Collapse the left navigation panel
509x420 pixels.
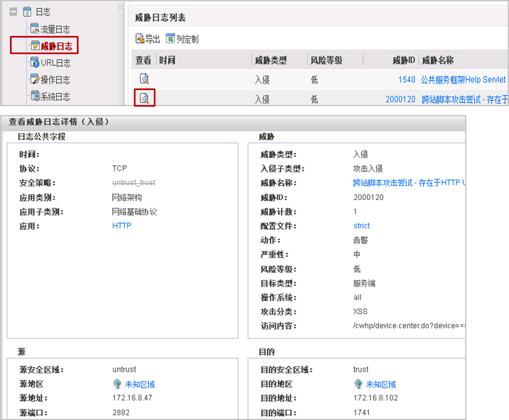tap(121, 8)
